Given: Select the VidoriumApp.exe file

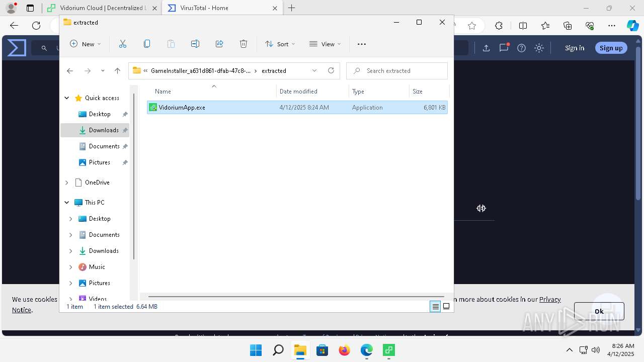Looking at the screenshot, I should [x=297, y=108].
